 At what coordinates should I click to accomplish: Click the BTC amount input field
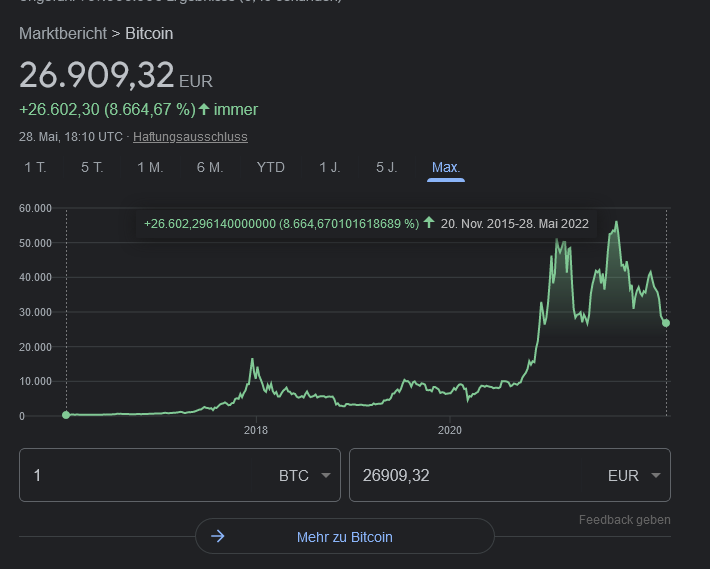point(140,476)
